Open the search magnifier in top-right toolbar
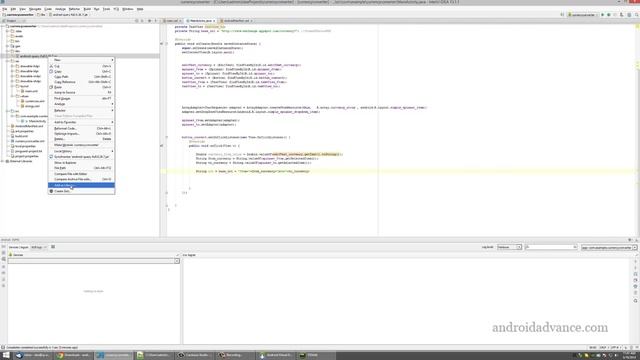 point(636,15)
